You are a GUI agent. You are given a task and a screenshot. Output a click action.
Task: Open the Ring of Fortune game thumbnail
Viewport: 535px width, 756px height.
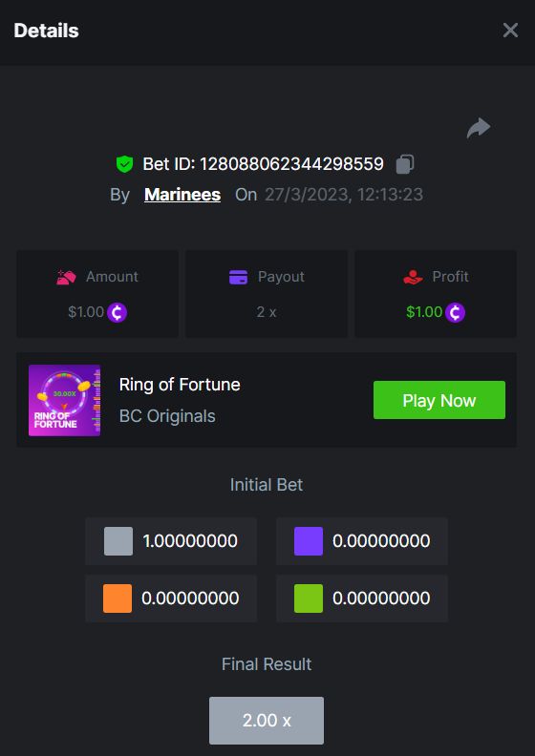click(64, 400)
